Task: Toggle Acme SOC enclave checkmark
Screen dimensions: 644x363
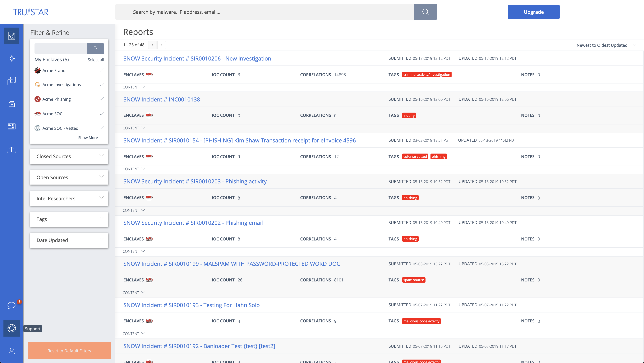Action: click(102, 113)
